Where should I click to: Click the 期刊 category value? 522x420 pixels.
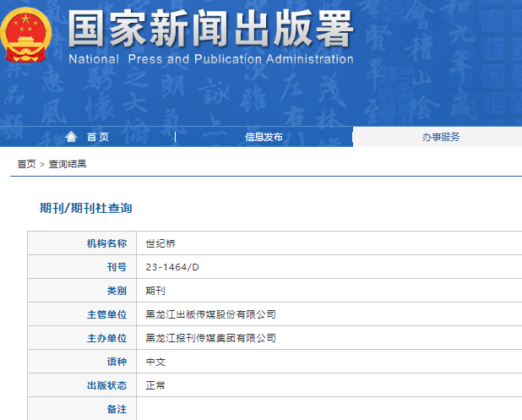pos(155,291)
